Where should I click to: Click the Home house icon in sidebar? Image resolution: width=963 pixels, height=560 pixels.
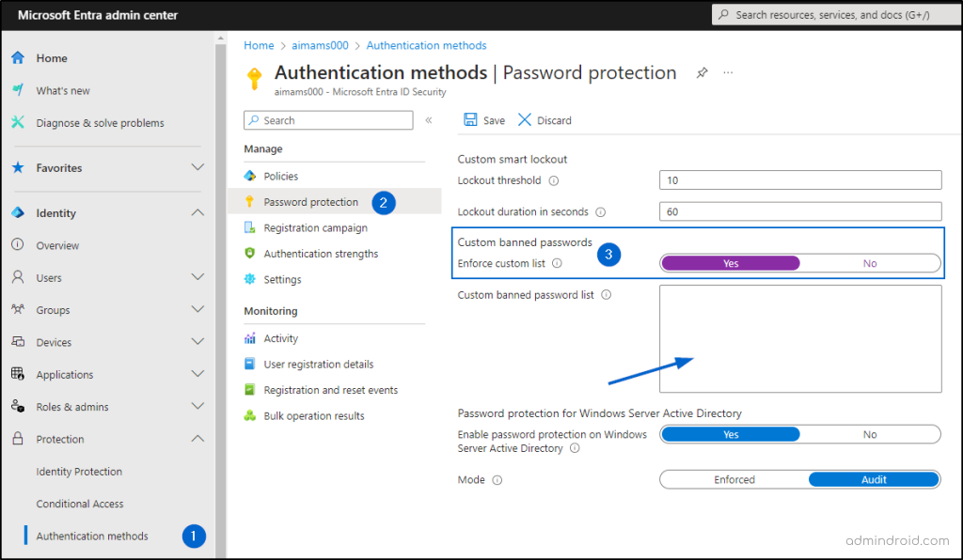click(18, 57)
